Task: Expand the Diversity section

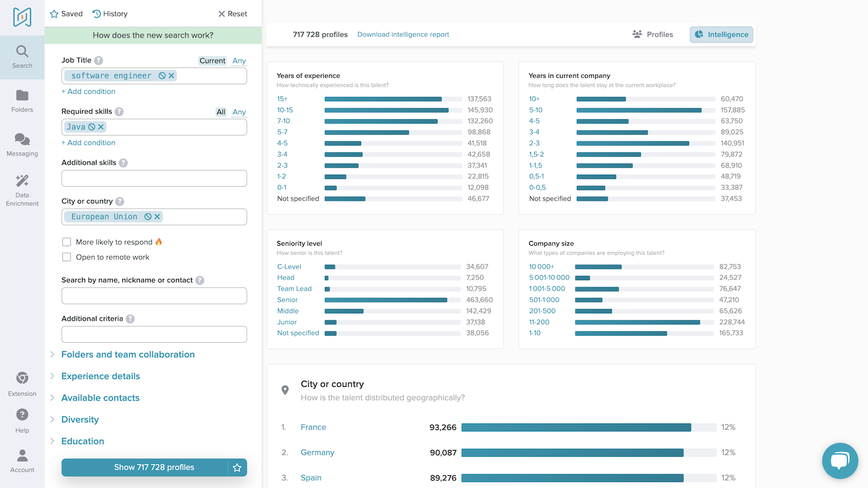Action: pos(80,420)
